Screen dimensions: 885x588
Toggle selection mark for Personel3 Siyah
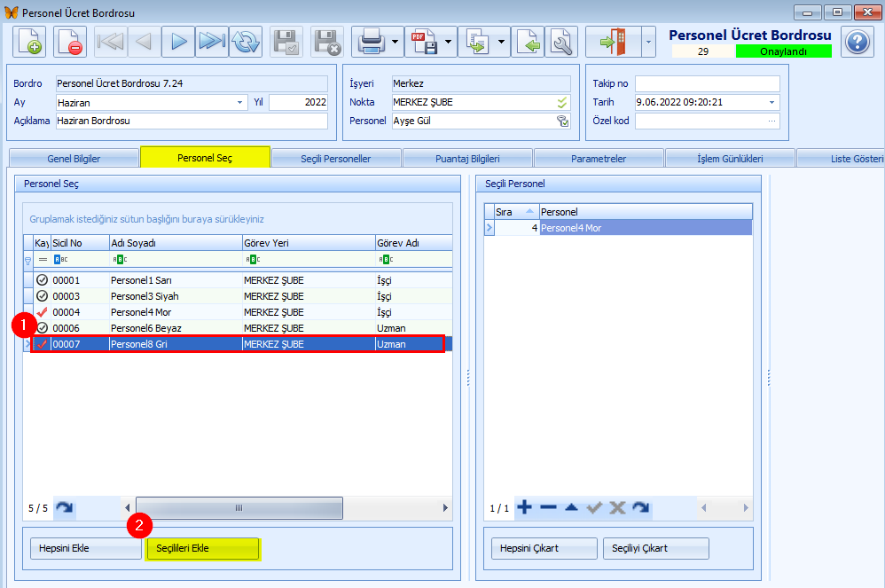point(42,296)
